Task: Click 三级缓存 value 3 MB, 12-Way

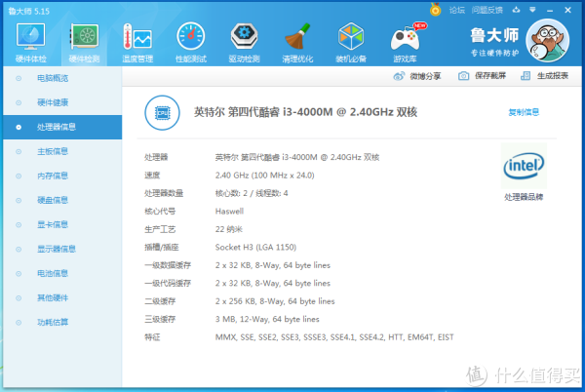Action: 267,319
